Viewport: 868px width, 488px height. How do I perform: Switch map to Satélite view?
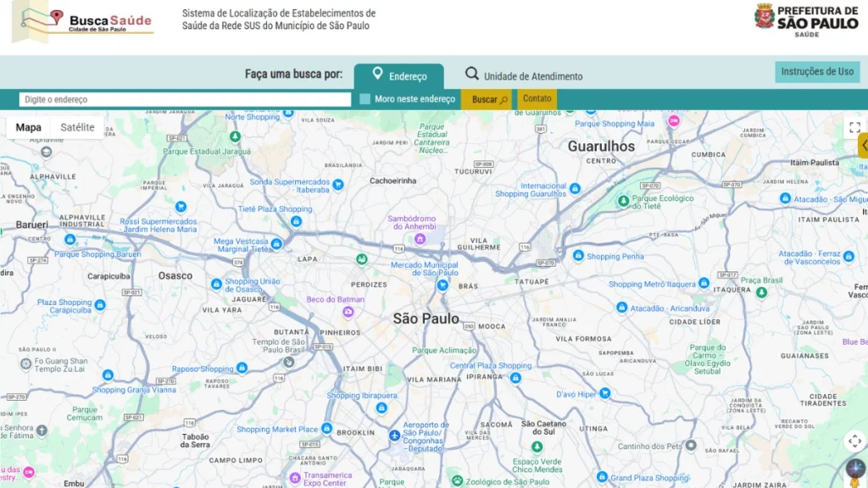tap(77, 128)
